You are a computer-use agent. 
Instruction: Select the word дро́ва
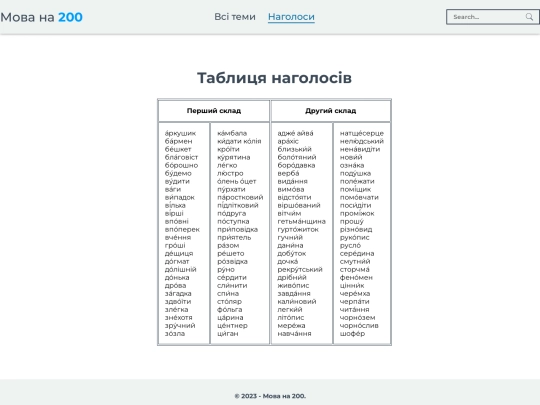pyautogui.click(x=175, y=285)
